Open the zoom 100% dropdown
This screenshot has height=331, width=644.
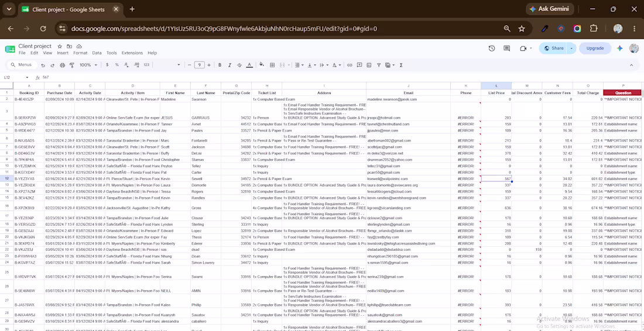pos(88,65)
